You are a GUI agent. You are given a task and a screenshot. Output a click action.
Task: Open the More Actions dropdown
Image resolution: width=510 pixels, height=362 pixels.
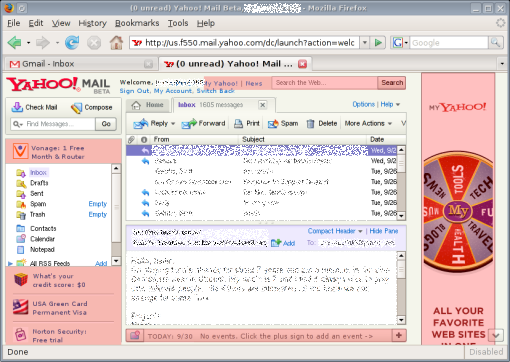(x=368, y=123)
